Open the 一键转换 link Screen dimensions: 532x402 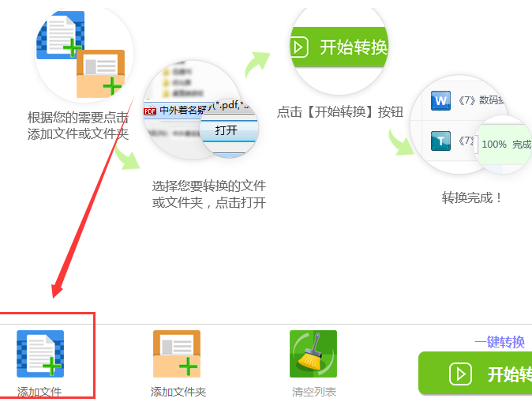click(500, 342)
